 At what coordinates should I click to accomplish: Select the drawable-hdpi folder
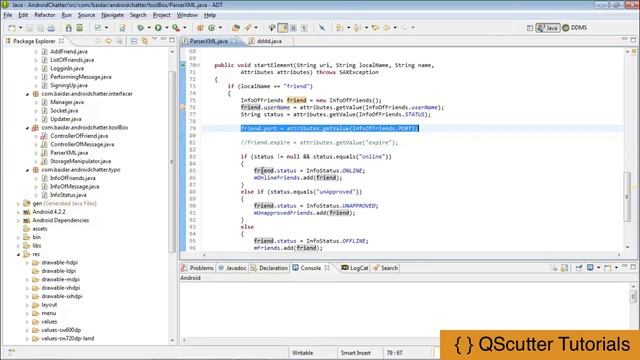coord(59,262)
